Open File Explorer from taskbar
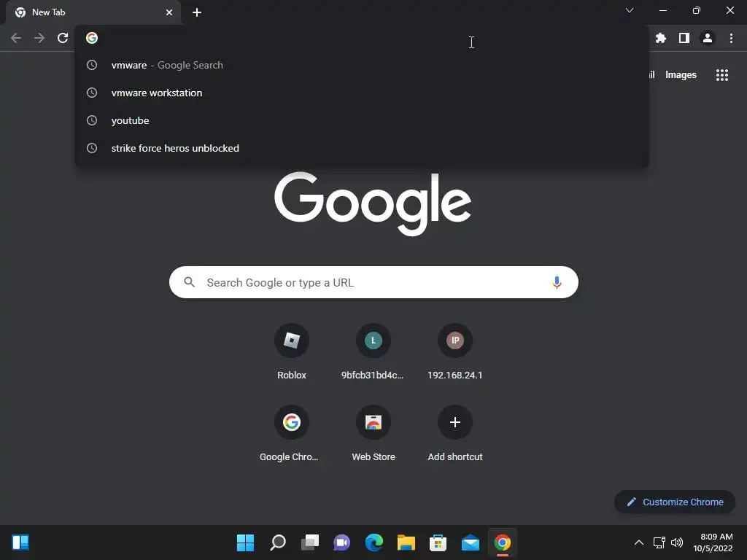The image size is (747, 560). tap(406, 542)
